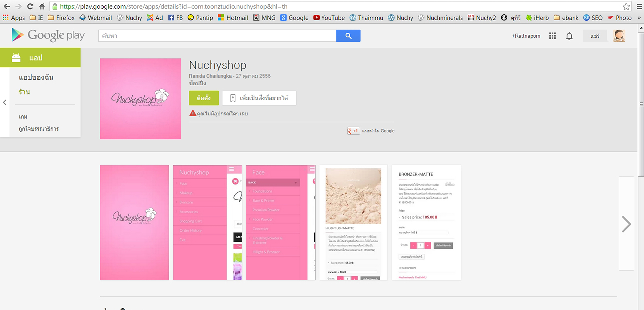The width and height of the screenshot is (644, 310).
Task: Open developer Ranida Chailungka's page
Action: pyautogui.click(x=210, y=76)
